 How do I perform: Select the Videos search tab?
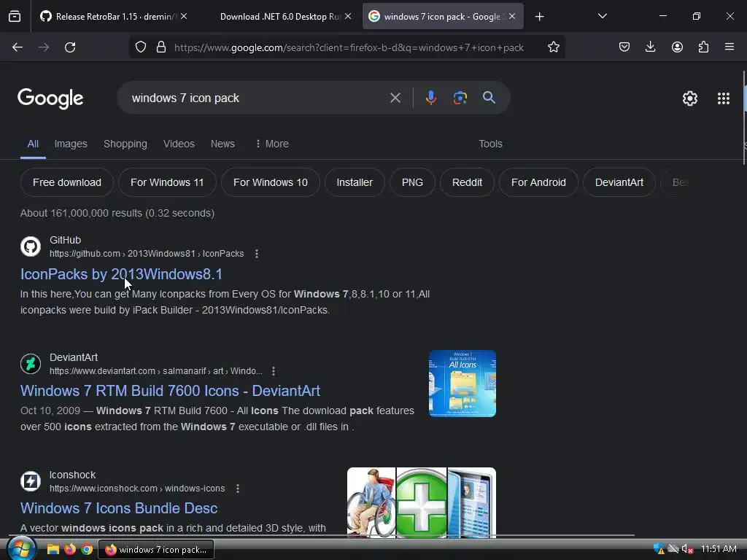[x=179, y=144]
